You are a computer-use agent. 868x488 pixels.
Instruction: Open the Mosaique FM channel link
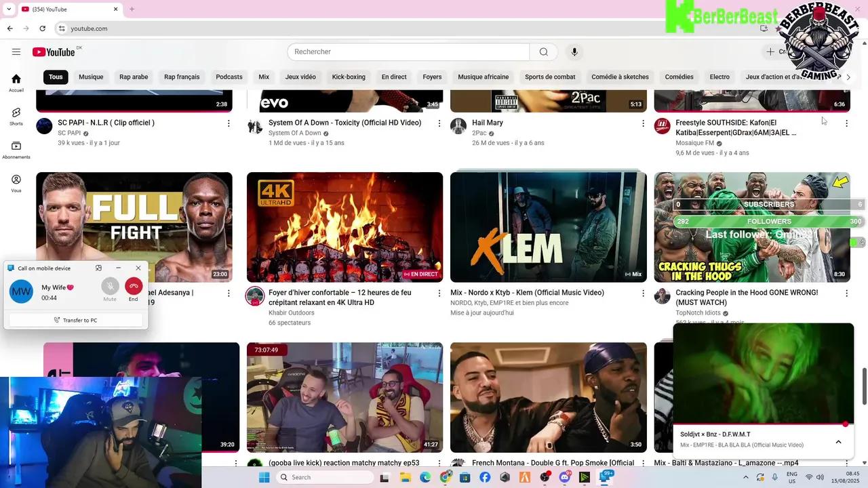(x=694, y=143)
